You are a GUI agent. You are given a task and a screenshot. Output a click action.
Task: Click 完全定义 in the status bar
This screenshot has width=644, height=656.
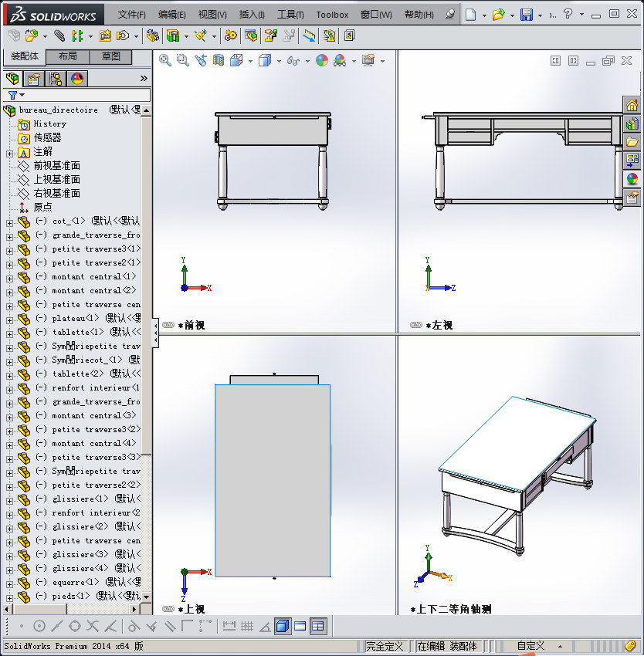pyautogui.click(x=384, y=646)
